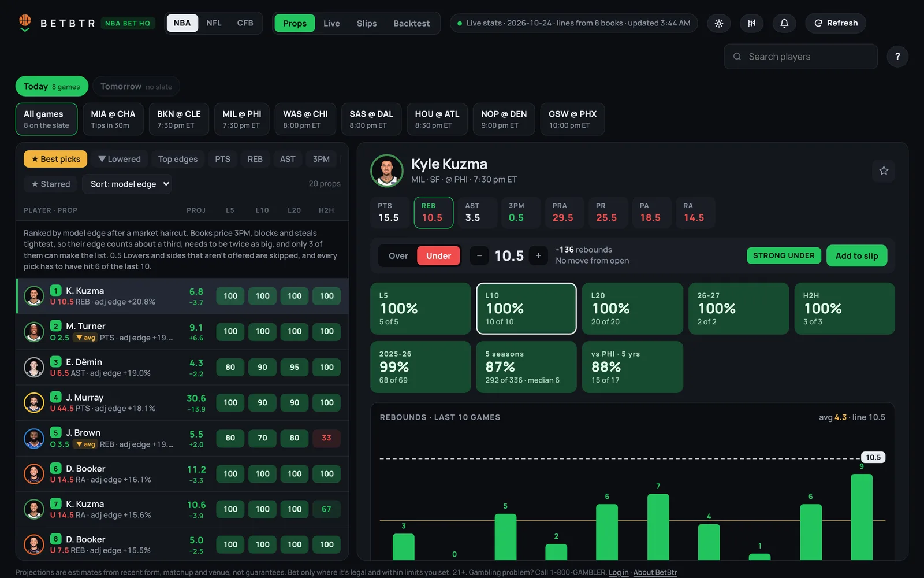
Task: Click the Refresh button
Action: pyautogui.click(x=836, y=23)
